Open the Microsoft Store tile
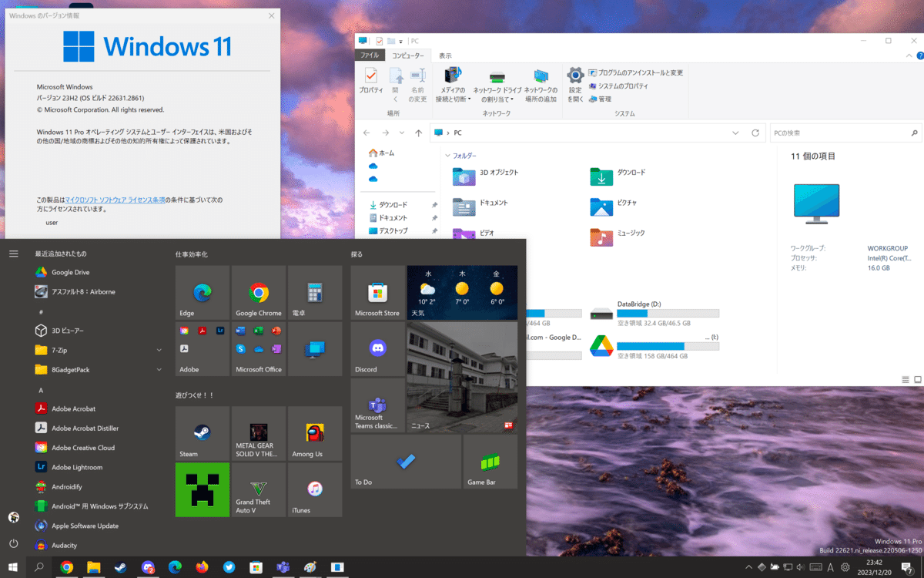 (x=377, y=293)
